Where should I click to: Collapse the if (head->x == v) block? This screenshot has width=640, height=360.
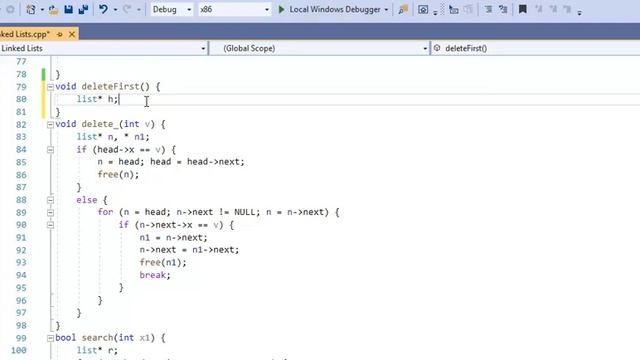(x=50, y=150)
